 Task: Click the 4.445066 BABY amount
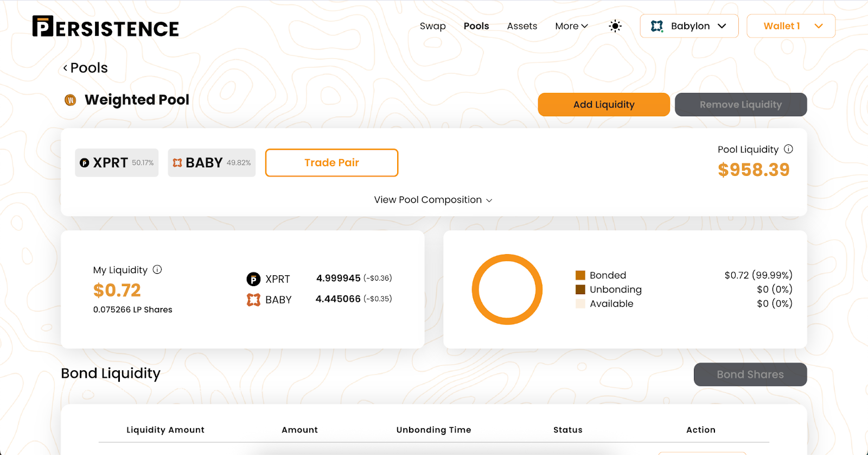(338, 299)
